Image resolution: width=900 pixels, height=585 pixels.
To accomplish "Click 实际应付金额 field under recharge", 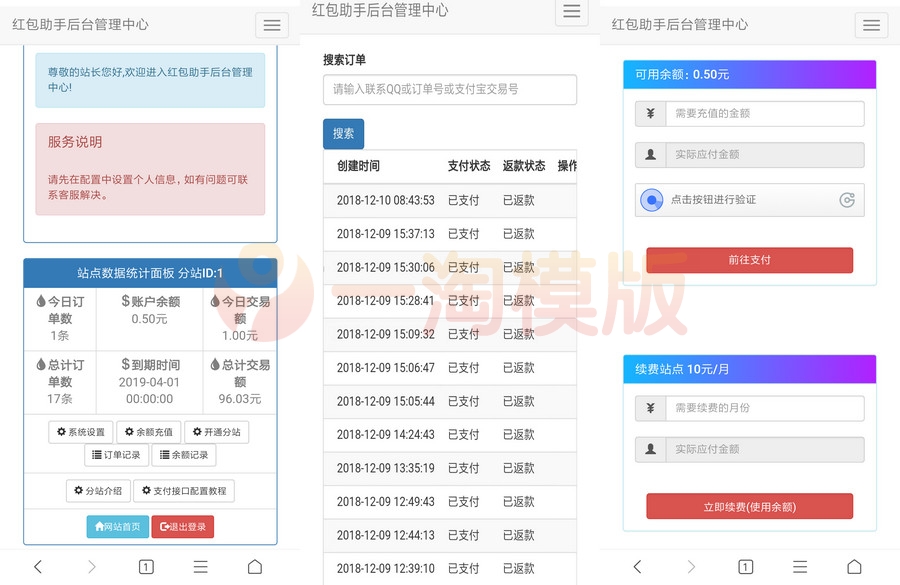I will pos(765,154).
